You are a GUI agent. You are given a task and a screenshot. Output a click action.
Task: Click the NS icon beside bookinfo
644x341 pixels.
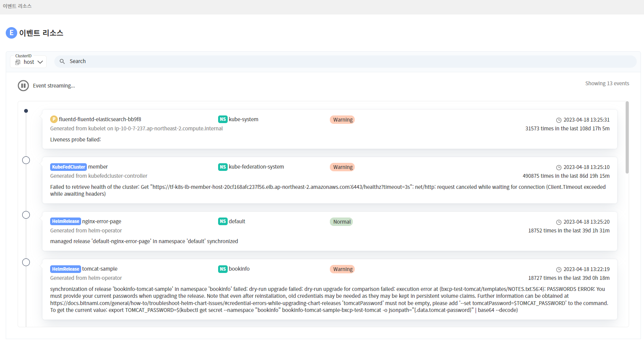pos(223,269)
